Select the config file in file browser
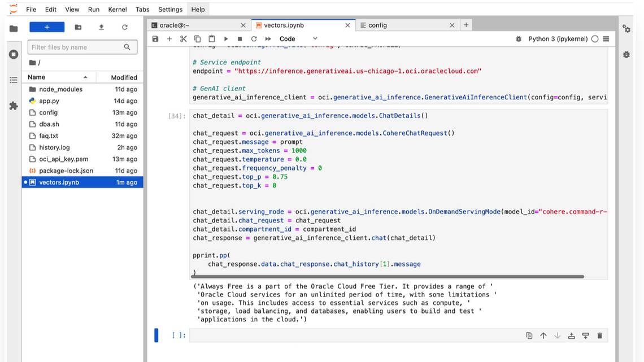This screenshot has height=362, width=644. (x=82, y=112)
